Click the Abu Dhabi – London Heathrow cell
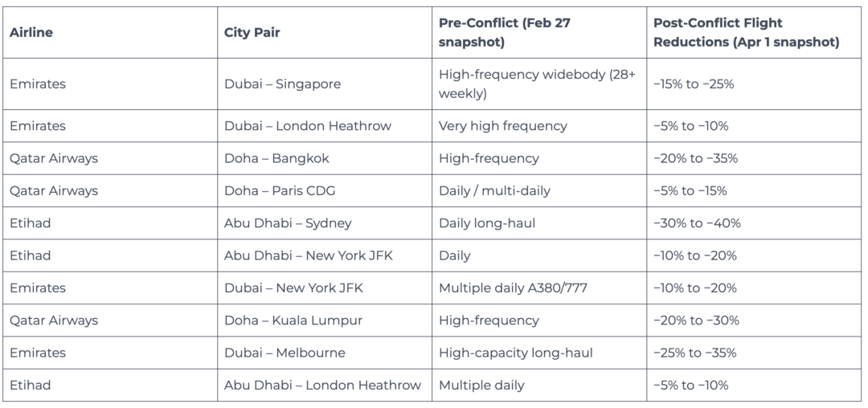This screenshot has height=408, width=868. pyautogui.click(x=322, y=385)
